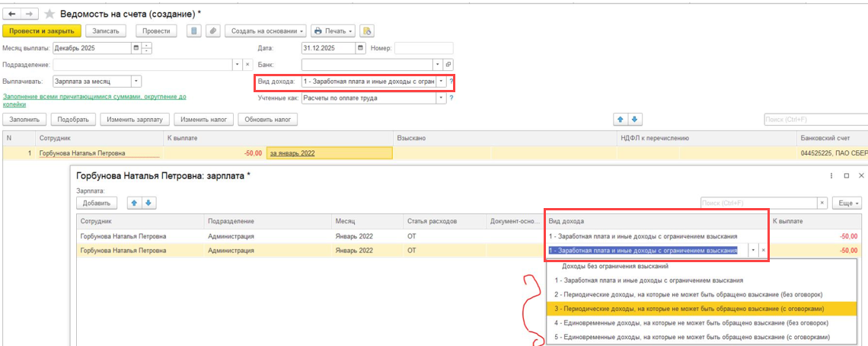Click the document movements report icon
The image size is (868, 346).
[x=194, y=31]
